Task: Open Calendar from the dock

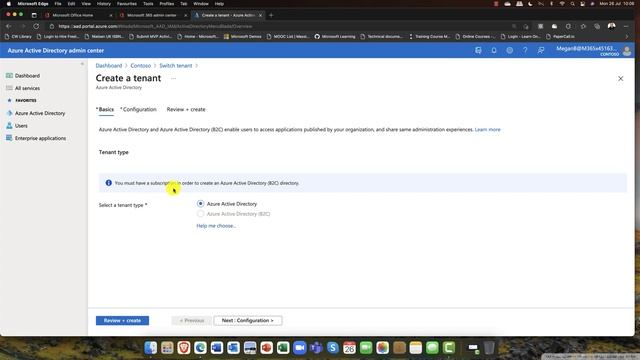Action: (349, 347)
